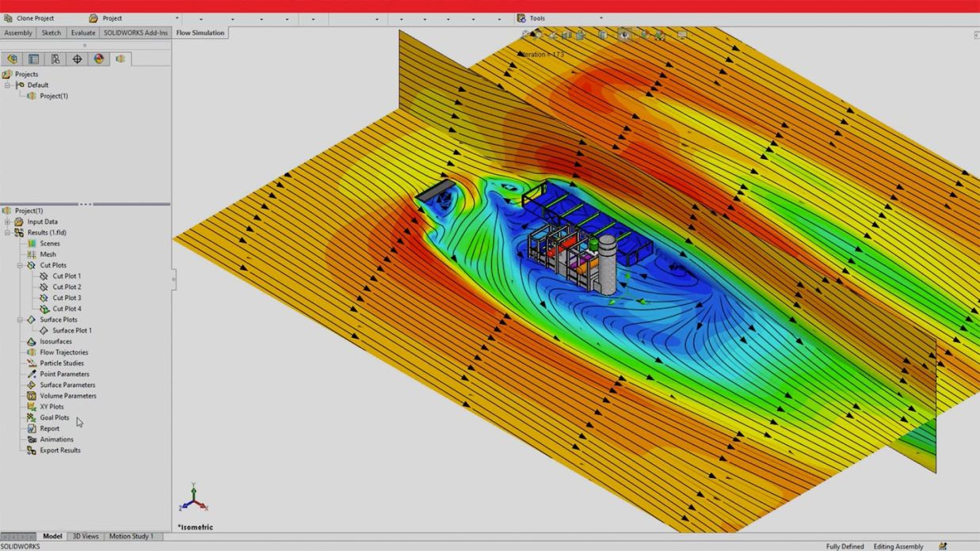Select Cut Plot 3 in tree
Screen dimensions: 980x551
click(67, 298)
